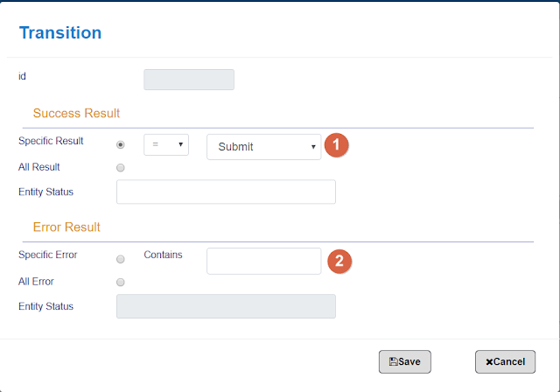Expand the Submit result dropdown
Image resolution: width=560 pixels, height=392 pixels.
pos(264,146)
